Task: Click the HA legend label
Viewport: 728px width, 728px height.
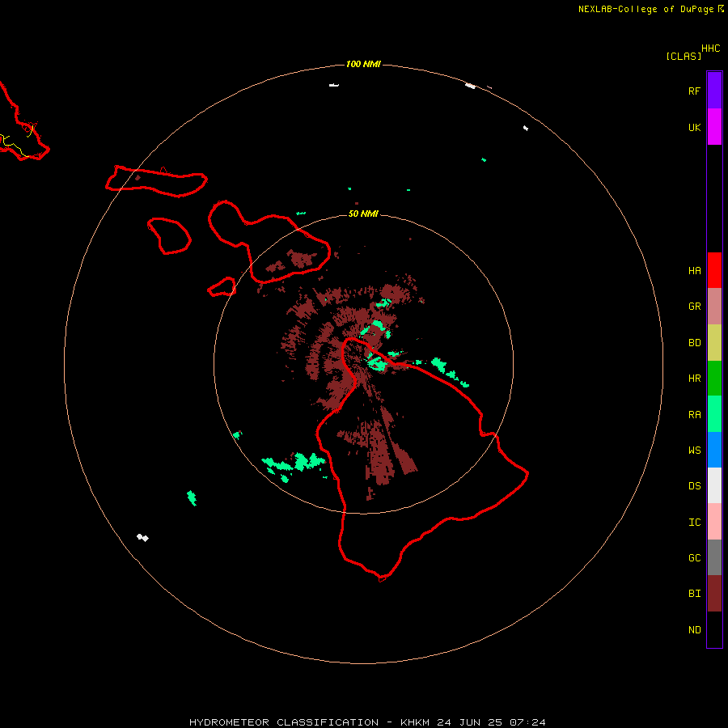Action: [694, 271]
